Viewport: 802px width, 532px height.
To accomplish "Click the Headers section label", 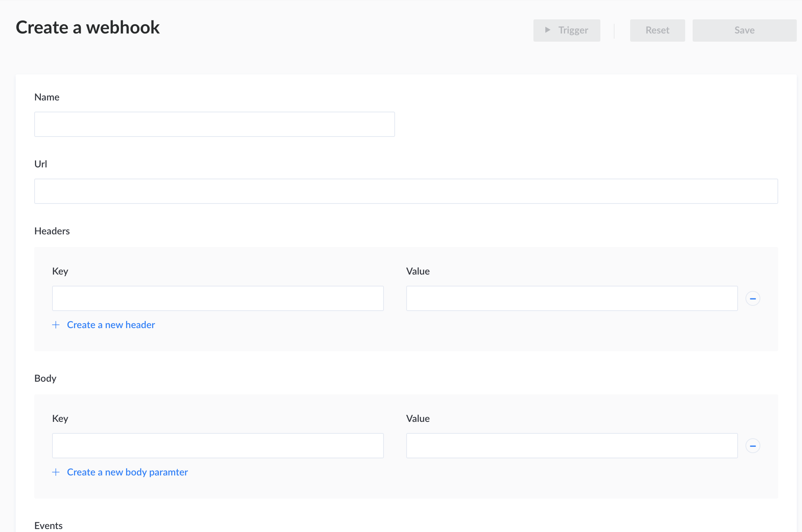I will [52, 231].
